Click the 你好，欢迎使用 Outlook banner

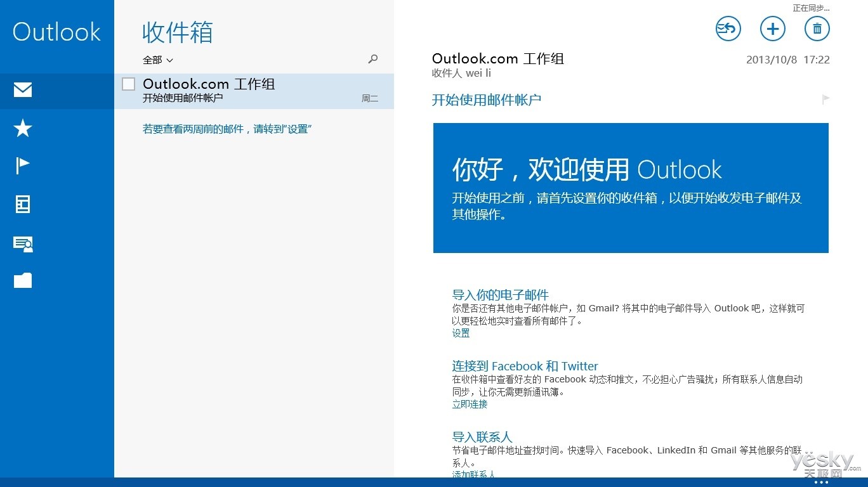631,188
